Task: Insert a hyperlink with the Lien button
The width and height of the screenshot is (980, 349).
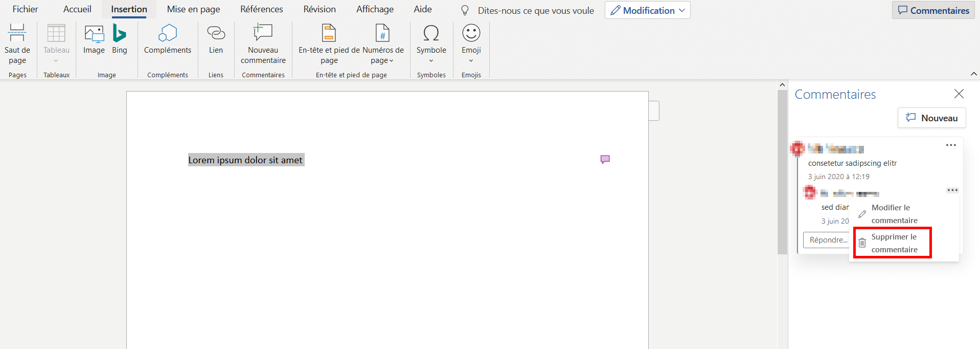Action: (216, 39)
